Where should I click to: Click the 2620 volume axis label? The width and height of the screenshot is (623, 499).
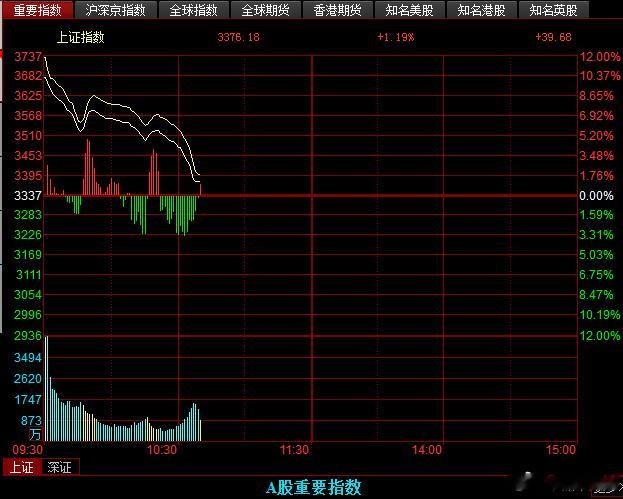pyautogui.click(x=28, y=379)
